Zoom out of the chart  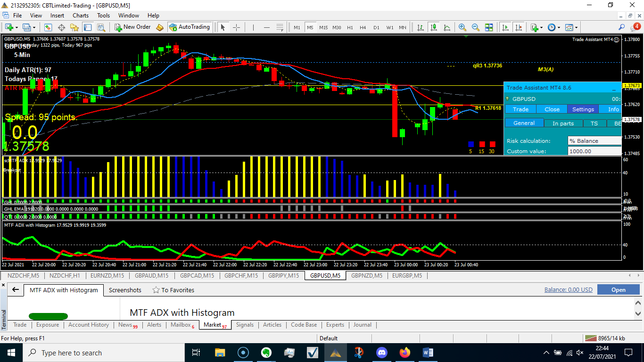(476, 27)
